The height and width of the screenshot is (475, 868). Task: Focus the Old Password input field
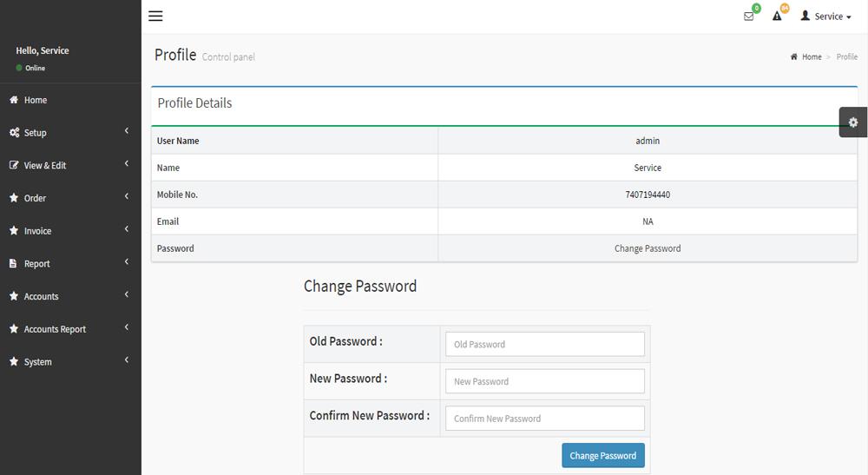tap(545, 344)
